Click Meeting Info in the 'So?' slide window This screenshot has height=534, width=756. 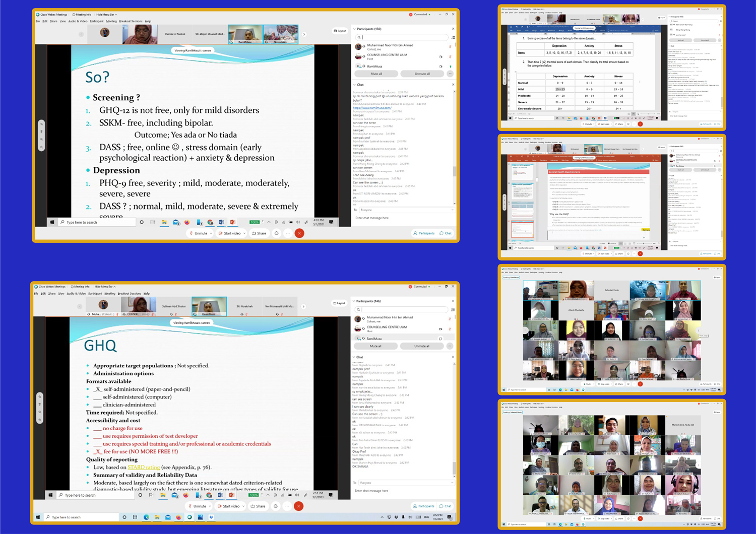click(82, 15)
